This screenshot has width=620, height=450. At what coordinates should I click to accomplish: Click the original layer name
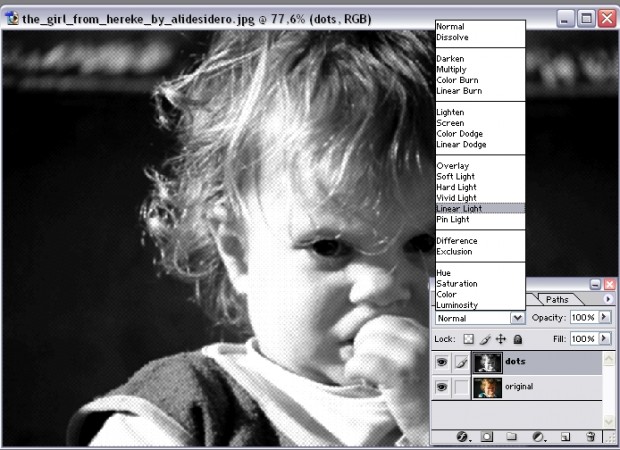tap(519, 386)
